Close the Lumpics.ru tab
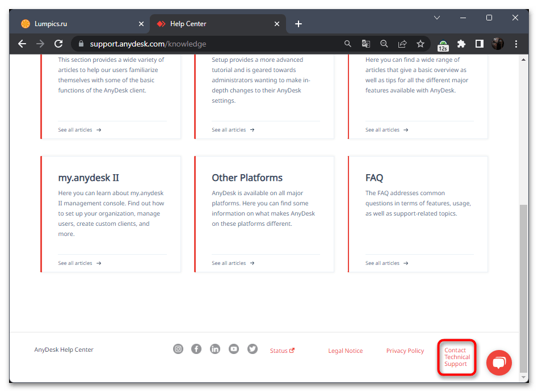This screenshot has width=538, height=392. [x=141, y=24]
